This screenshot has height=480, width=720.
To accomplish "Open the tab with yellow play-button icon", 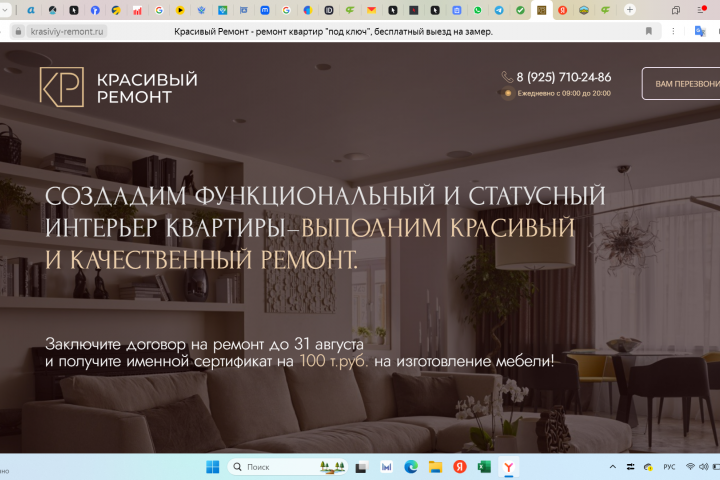I will (180, 10).
